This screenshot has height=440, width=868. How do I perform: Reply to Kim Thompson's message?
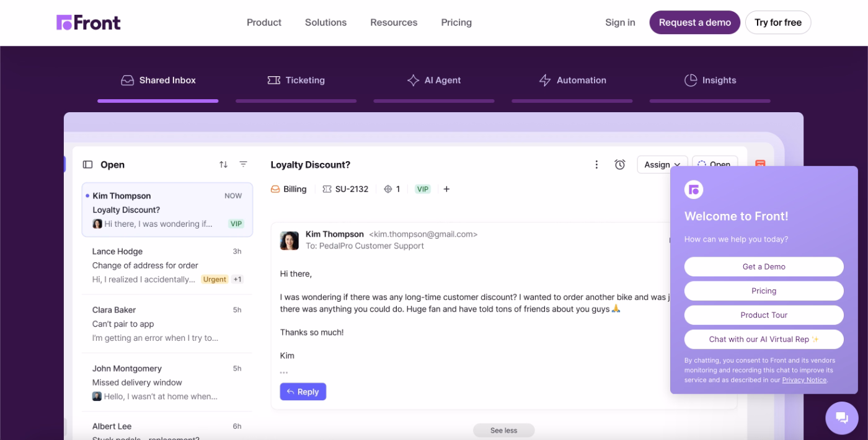pyautogui.click(x=303, y=391)
